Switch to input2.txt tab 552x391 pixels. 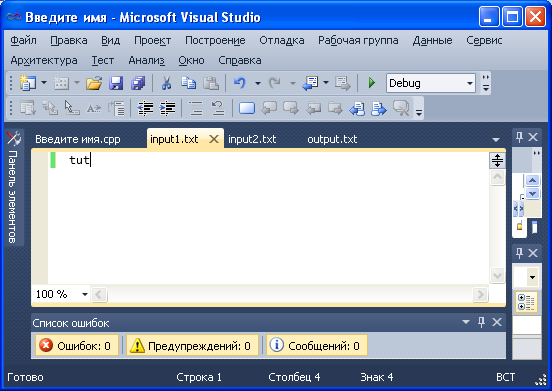coord(252,139)
